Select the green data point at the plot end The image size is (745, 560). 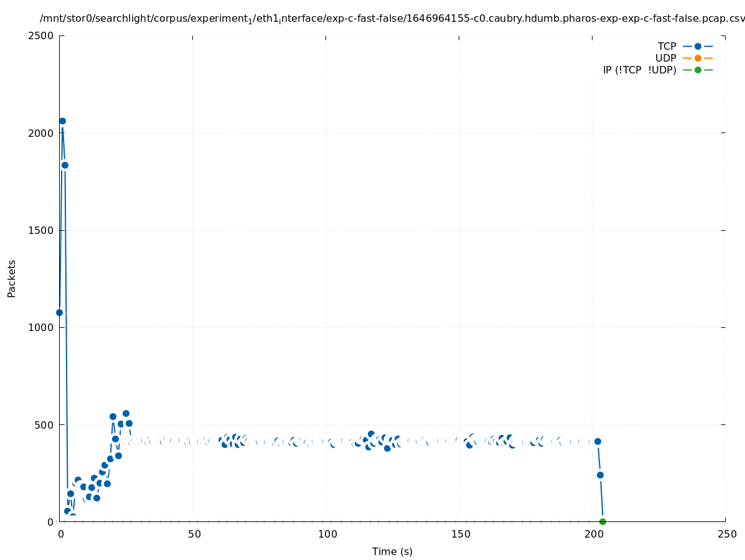[x=602, y=521]
